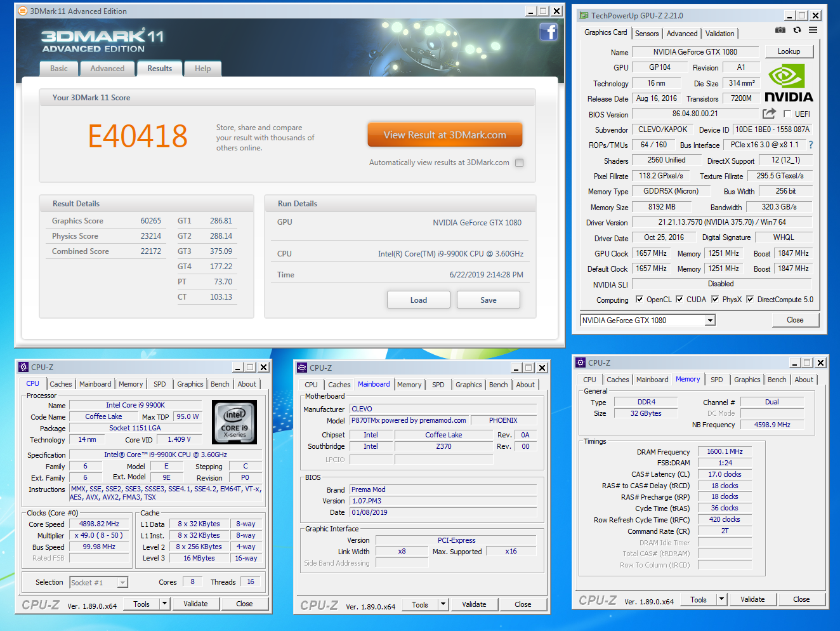
Task: Open the Validation tab in GPU-Z
Action: click(720, 34)
